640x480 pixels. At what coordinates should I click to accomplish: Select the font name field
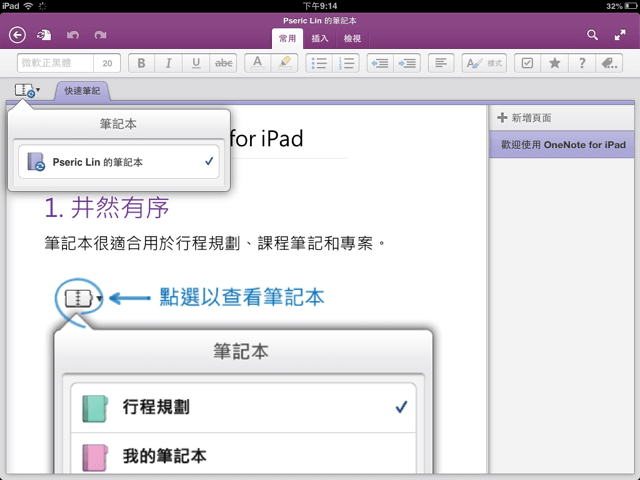(x=55, y=63)
